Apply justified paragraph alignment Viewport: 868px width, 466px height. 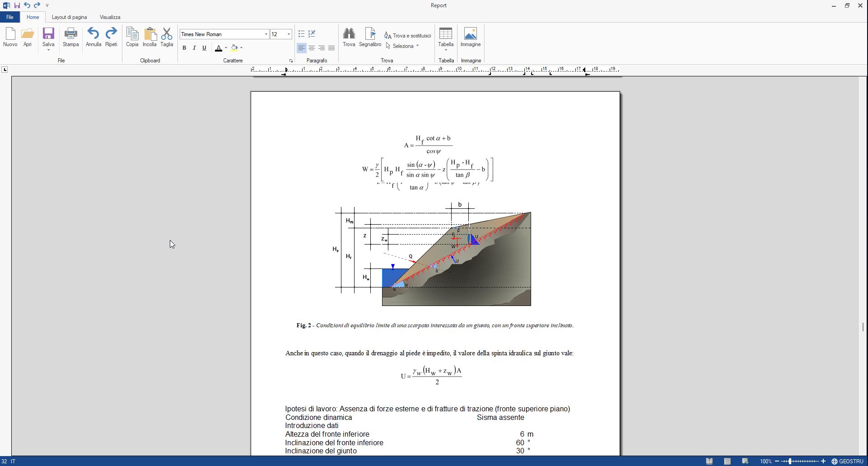pyautogui.click(x=331, y=48)
